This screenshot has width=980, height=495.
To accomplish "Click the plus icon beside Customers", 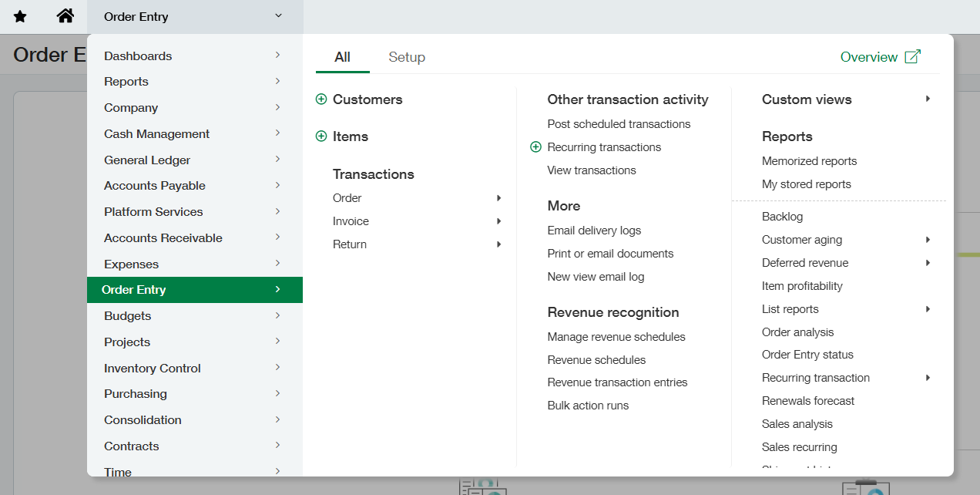I will [x=321, y=99].
